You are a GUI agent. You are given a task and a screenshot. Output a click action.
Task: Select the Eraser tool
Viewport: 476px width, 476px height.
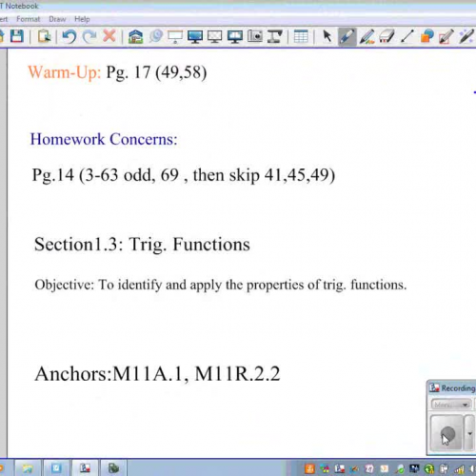coord(387,36)
